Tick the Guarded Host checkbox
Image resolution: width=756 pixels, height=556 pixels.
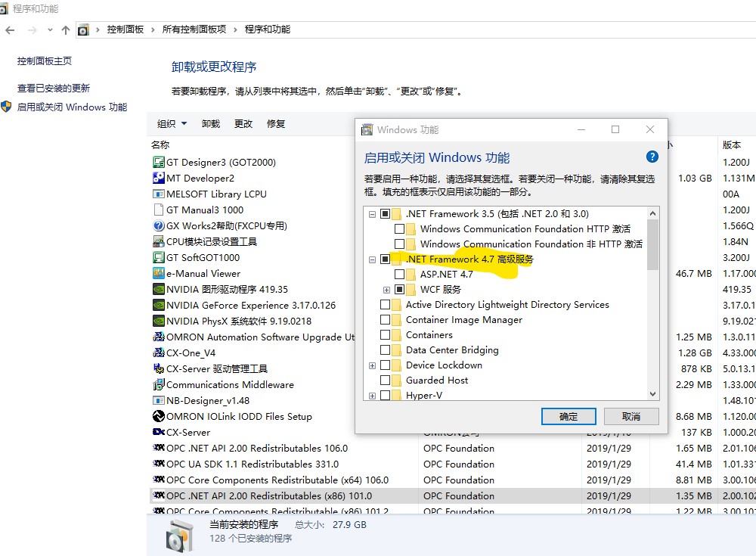click(x=386, y=380)
